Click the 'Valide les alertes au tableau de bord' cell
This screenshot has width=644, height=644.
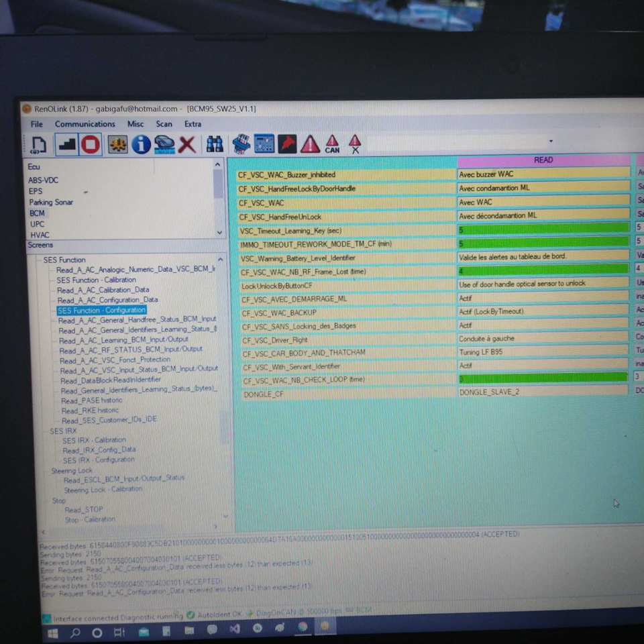coord(543,257)
